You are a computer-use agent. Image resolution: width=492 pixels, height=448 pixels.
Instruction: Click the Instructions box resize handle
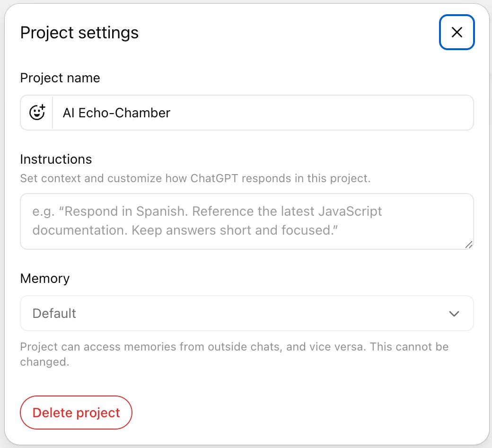(468, 245)
